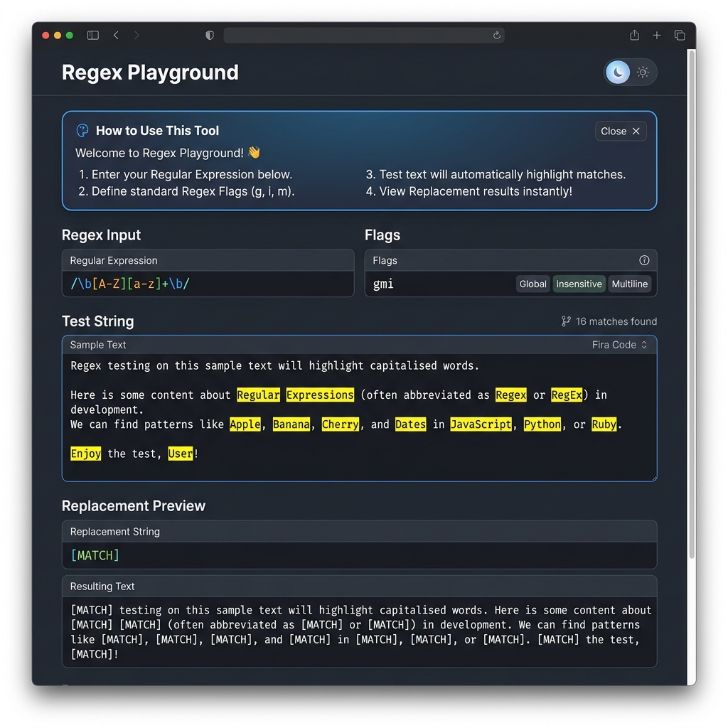Click the highlighted word Enjoy
Screen dimensions: 728x728
pos(86,454)
